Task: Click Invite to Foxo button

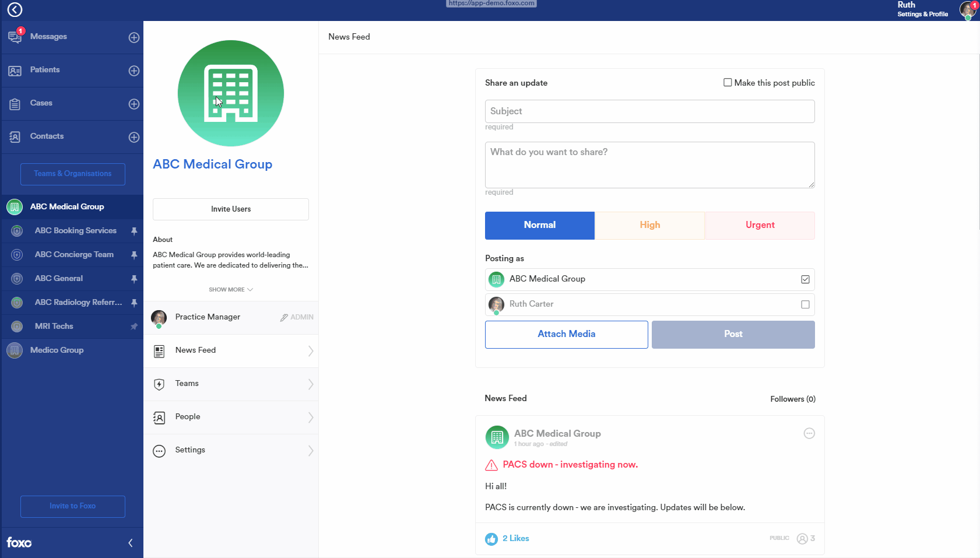Action: [x=73, y=507]
